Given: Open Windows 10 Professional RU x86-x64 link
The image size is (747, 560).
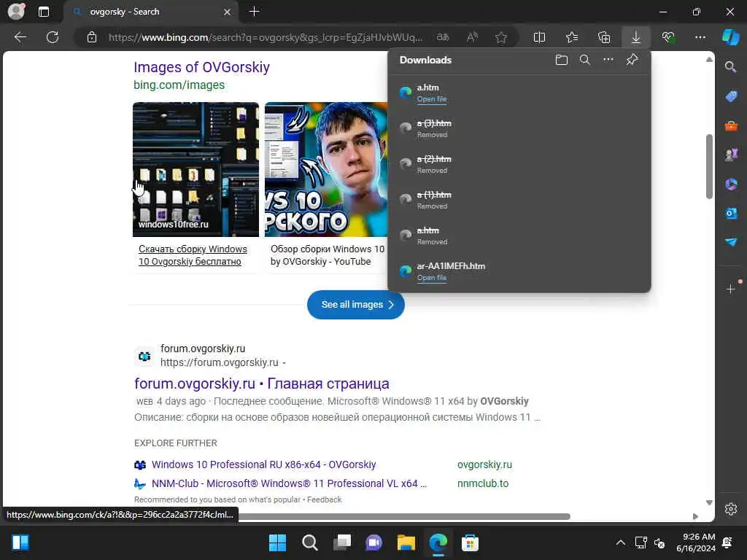Looking at the screenshot, I should (263, 464).
